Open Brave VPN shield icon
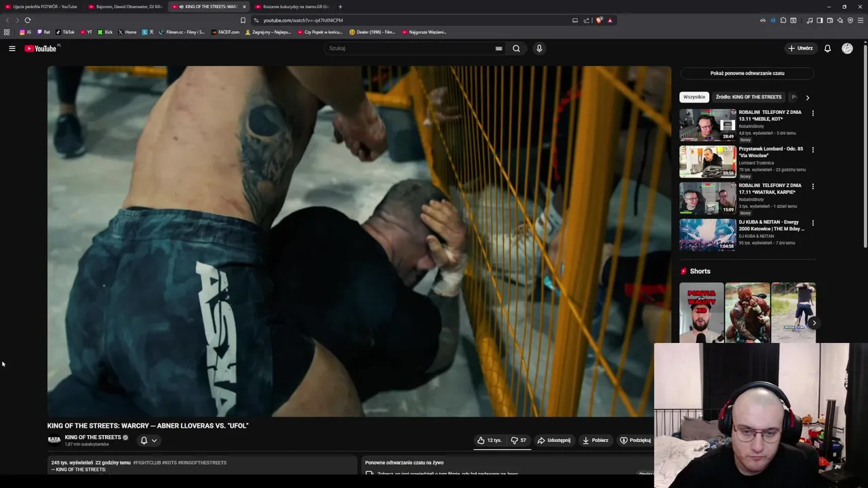This screenshot has width=868, height=488. (x=850, y=20)
